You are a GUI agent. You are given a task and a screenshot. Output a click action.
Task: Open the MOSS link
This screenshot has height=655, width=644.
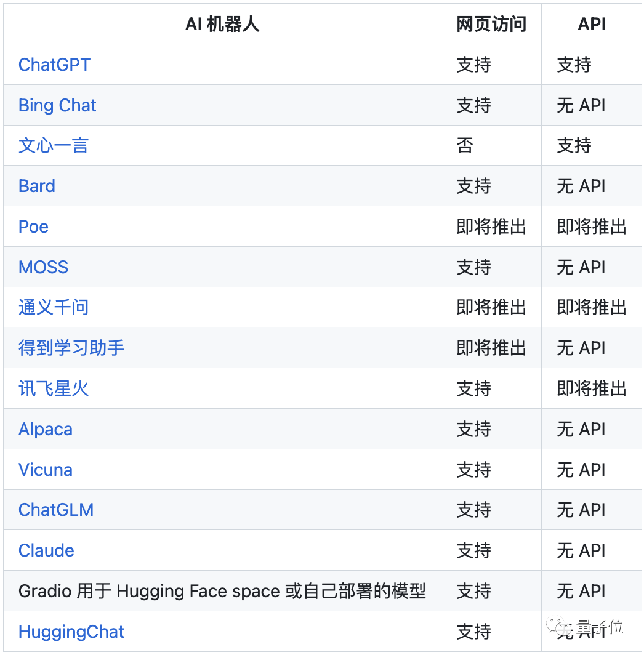[x=42, y=267]
